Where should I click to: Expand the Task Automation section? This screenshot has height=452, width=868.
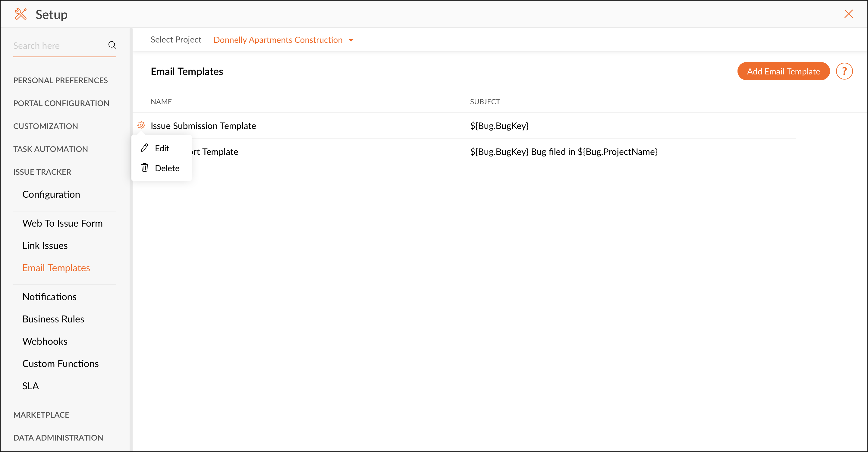point(51,149)
